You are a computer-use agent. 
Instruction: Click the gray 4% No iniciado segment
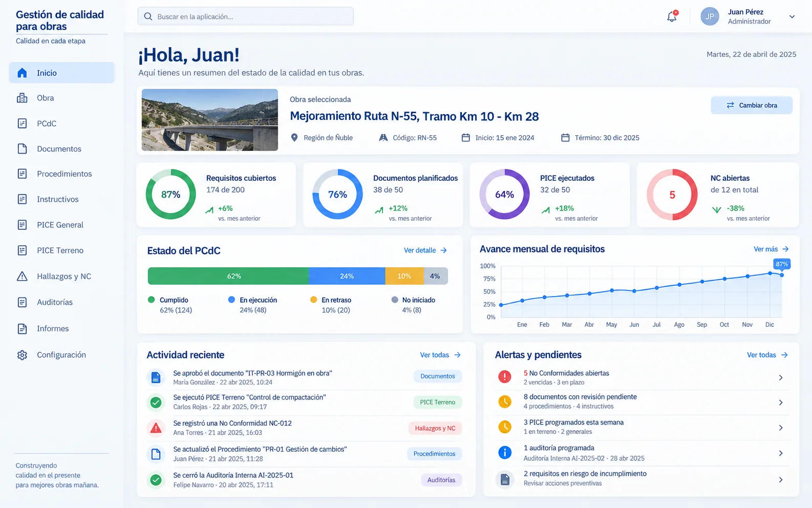pos(436,276)
